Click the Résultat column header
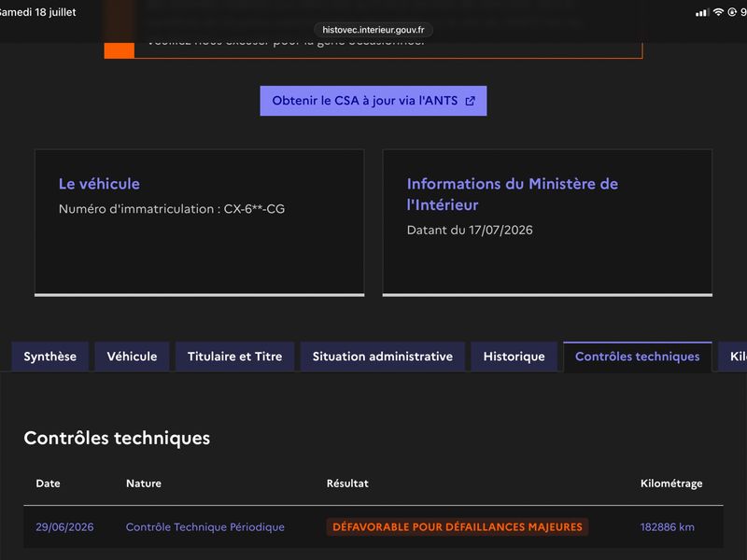This screenshot has width=747, height=560. point(347,483)
